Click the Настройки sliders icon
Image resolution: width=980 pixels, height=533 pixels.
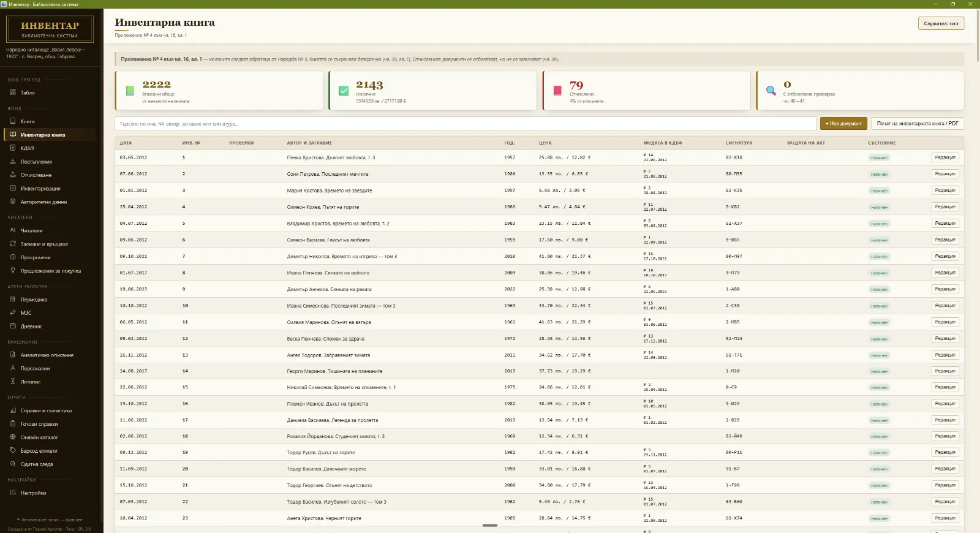(x=13, y=493)
